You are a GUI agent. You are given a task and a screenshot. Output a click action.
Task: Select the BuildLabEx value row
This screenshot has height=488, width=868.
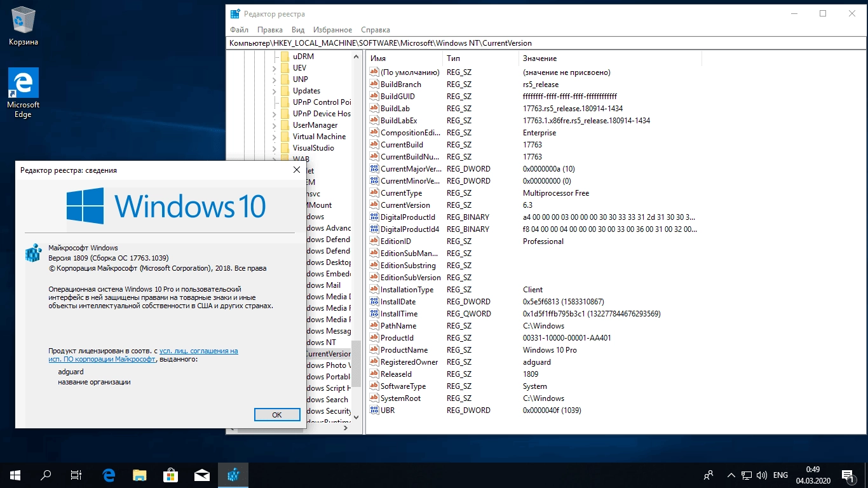point(534,121)
